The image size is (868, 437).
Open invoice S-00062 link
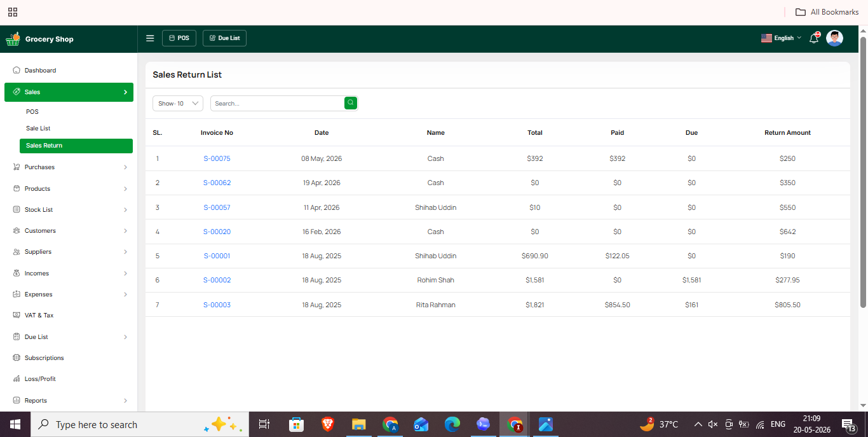tap(217, 183)
